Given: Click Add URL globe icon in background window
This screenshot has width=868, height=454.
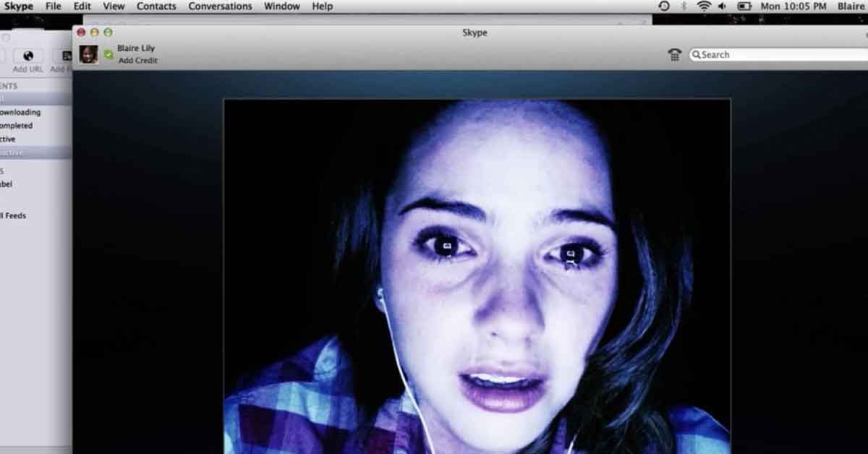Looking at the screenshot, I should (28, 56).
